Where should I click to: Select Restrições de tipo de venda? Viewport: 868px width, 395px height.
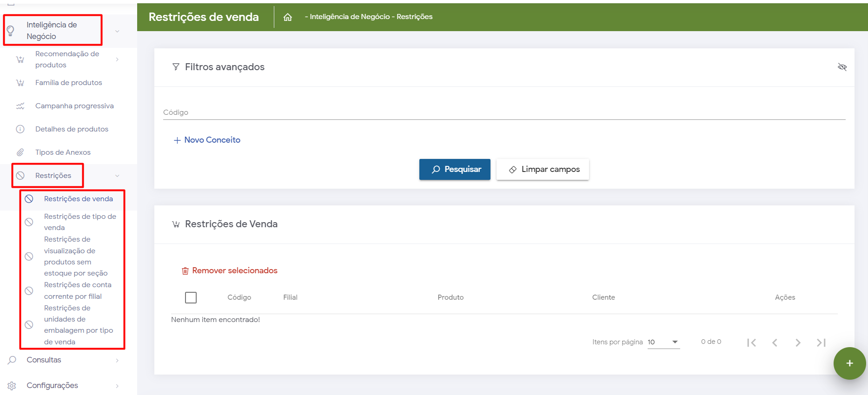80,222
